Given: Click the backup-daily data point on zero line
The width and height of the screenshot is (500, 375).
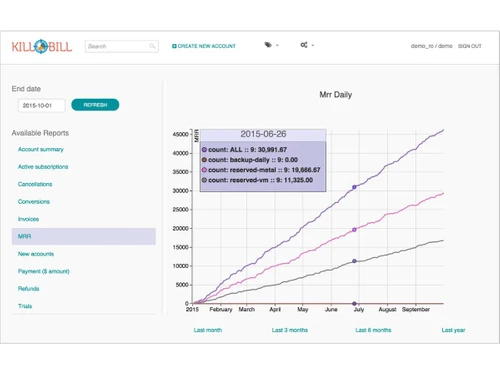Looking at the screenshot, I should click(x=354, y=303).
